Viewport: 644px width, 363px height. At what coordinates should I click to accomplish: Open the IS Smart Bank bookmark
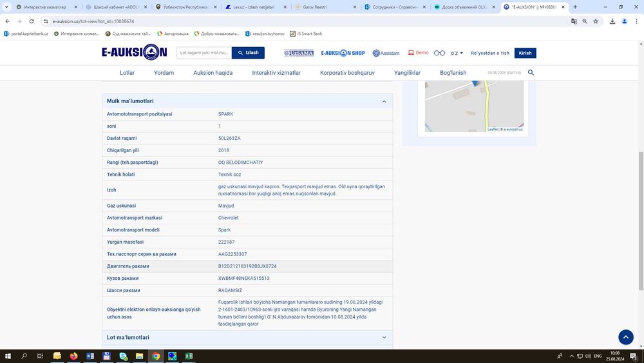pyautogui.click(x=306, y=34)
